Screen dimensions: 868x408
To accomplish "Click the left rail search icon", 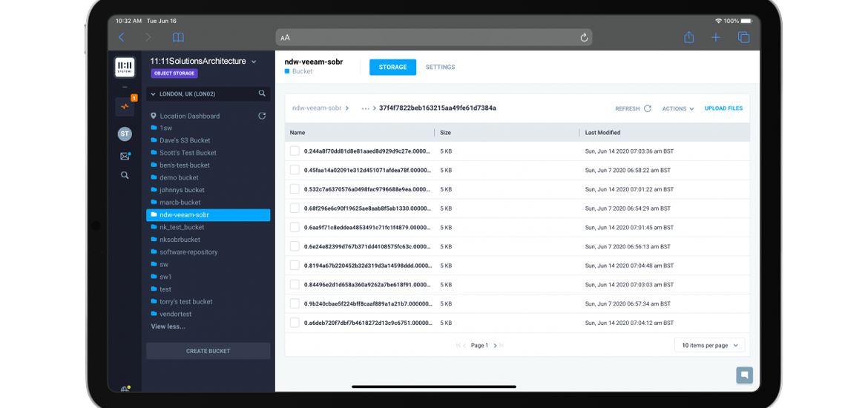I will (125, 175).
